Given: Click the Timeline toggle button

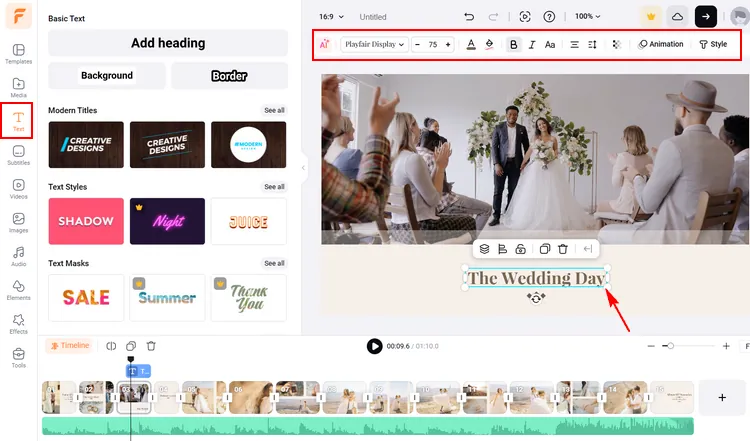Looking at the screenshot, I should [x=70, y=345].
